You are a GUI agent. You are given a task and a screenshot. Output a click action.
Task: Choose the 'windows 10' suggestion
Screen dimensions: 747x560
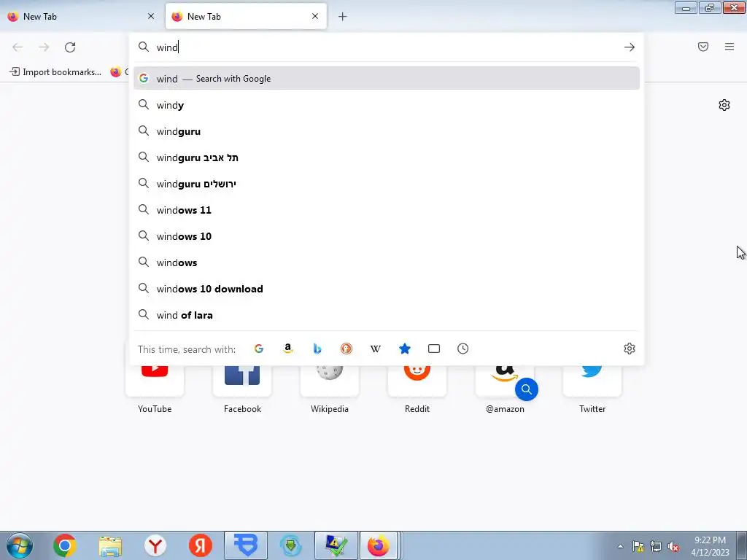[x=387, y=236]
